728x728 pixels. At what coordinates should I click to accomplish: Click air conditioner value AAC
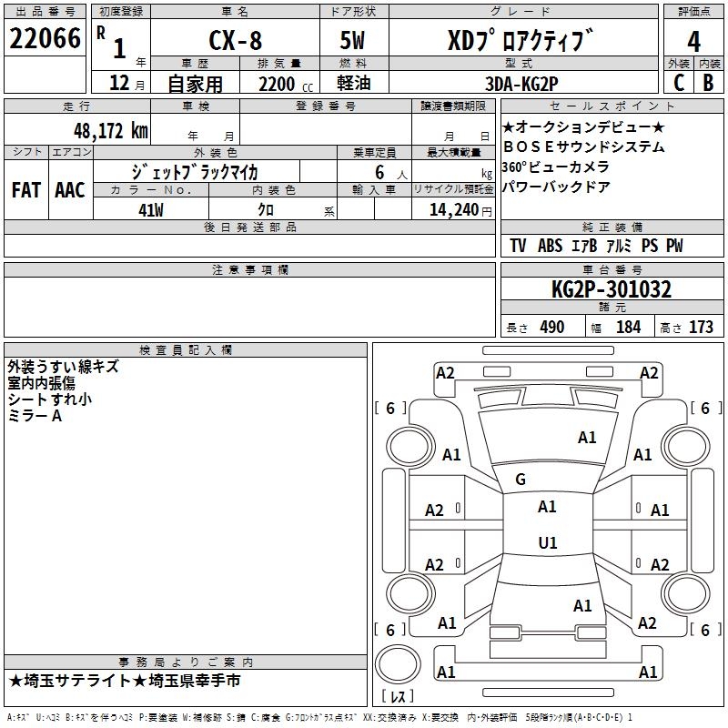[x=70, y=190]
